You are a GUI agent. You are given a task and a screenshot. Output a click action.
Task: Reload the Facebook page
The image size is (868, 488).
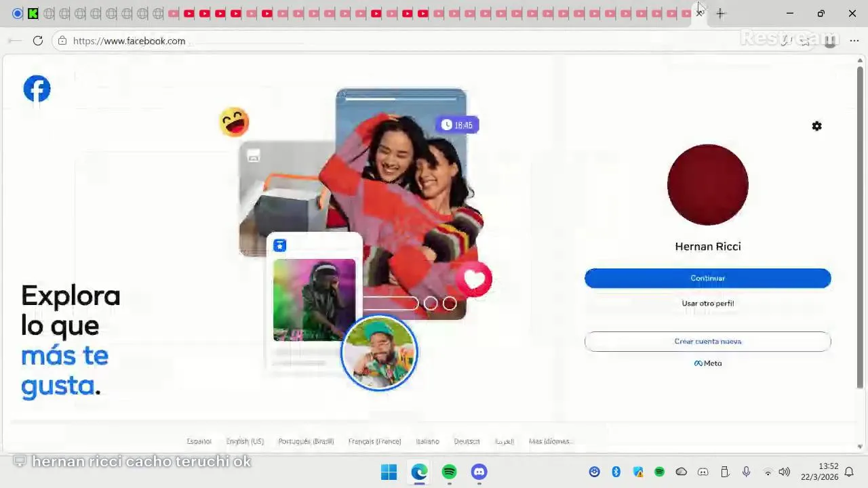pos(38,41)
